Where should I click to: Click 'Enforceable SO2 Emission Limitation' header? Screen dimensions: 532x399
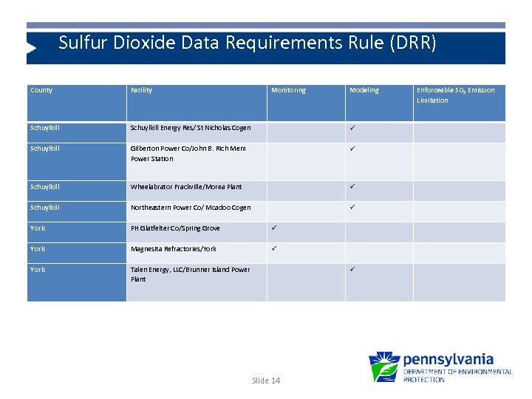[460, 103]
